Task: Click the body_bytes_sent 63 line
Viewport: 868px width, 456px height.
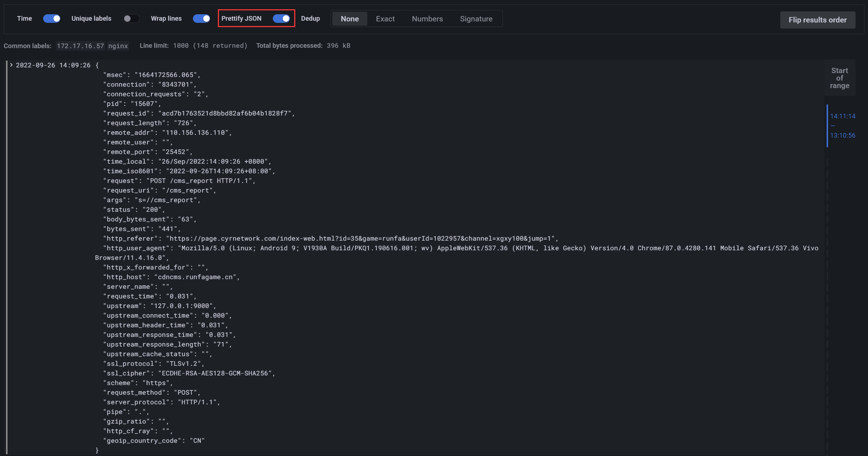Action: 150,219
